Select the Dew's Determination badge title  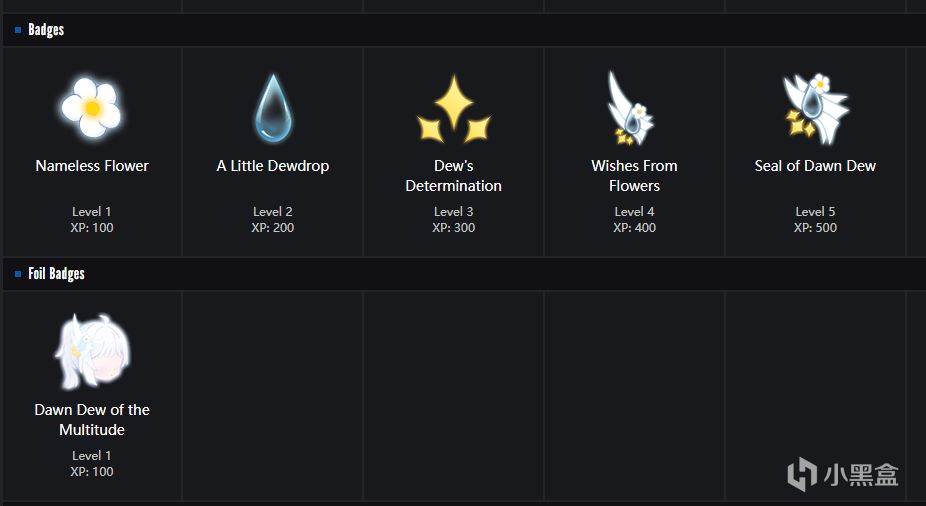click(454, 176)
